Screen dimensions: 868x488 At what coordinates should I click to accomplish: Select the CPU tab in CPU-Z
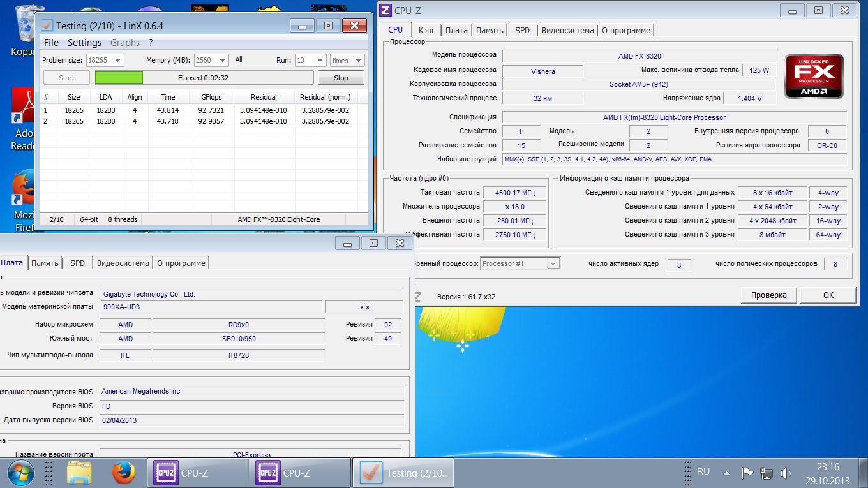point(396,29)
